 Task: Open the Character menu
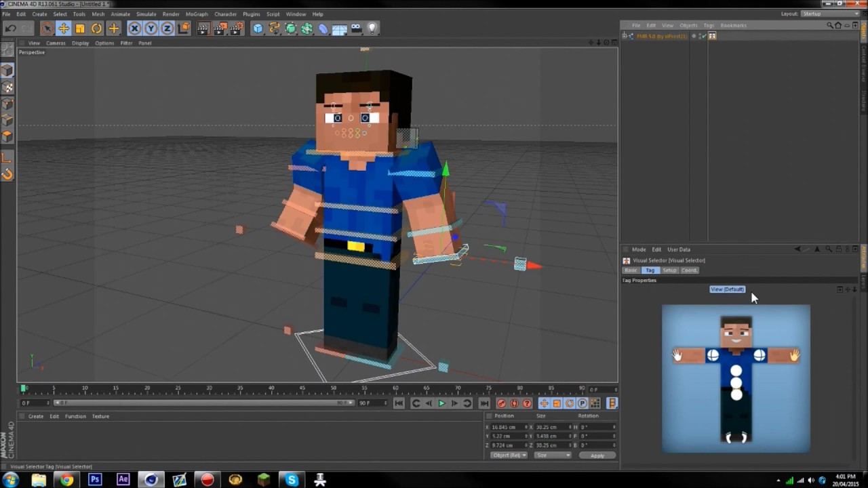tap(225, 14)
